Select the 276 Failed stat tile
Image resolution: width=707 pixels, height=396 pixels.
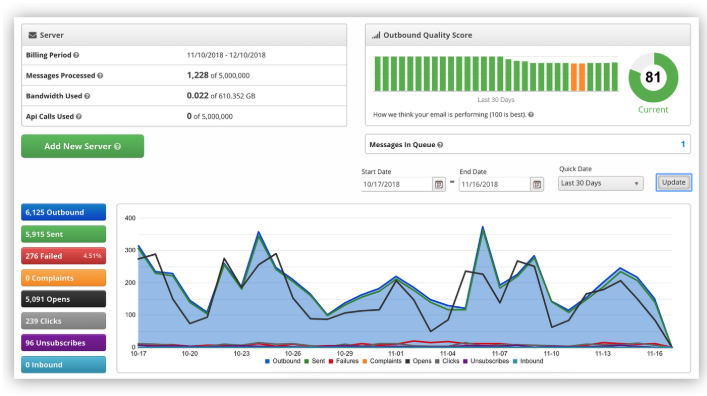64,256
